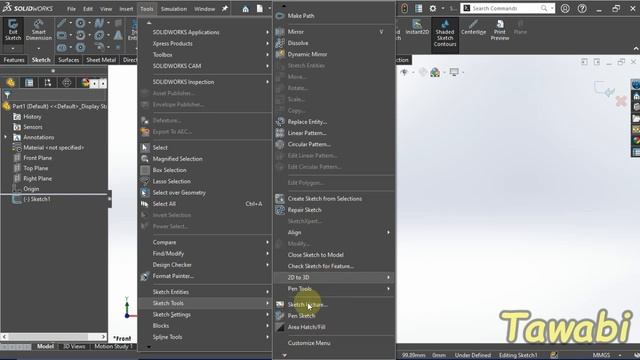Open the DimXpertManager tab icon
Image resolution: width=640 pixels, height=360 pixels.
point(67,83)
